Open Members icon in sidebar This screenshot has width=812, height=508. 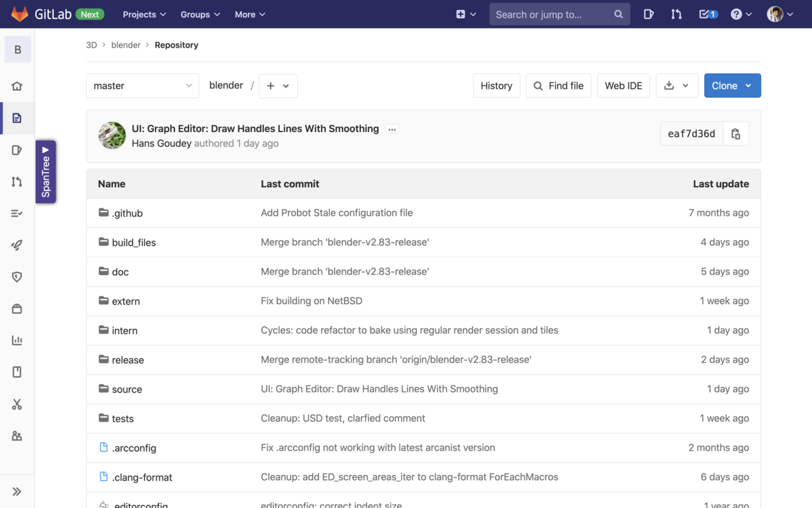click(x=17, y=436)
